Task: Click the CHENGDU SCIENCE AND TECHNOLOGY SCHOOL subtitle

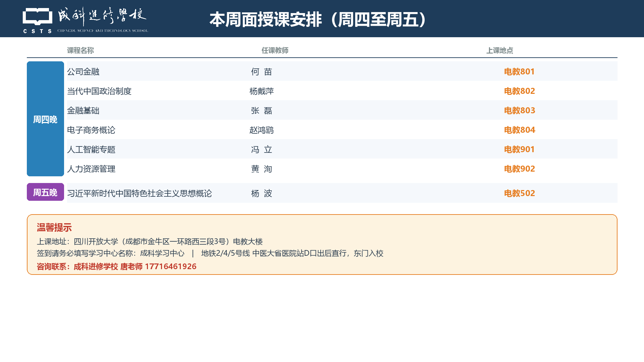Action: tap(103, 31)
